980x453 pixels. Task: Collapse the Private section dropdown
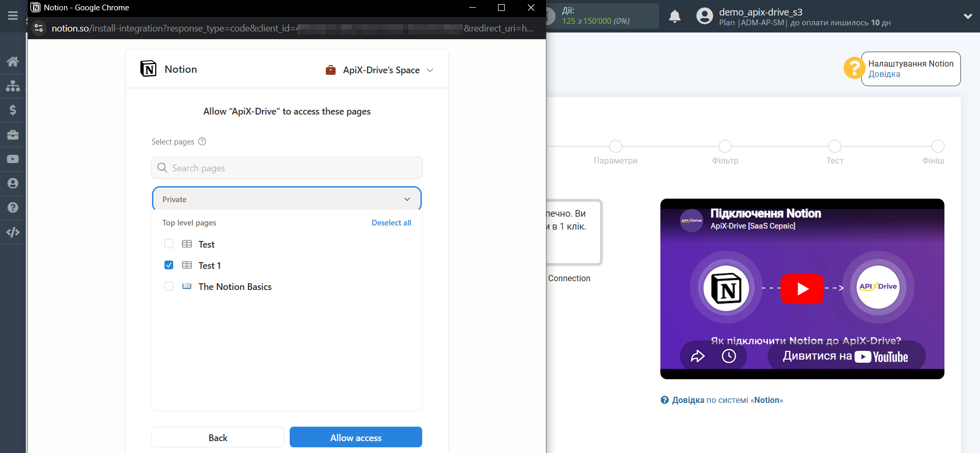click(x=287, y=199)
